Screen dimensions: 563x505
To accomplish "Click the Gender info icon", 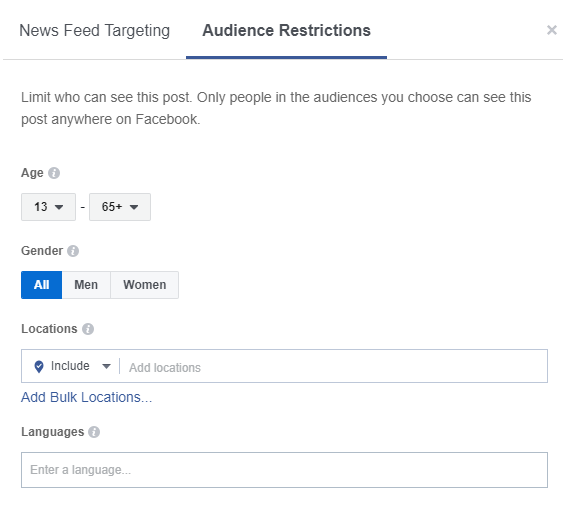I will point(73,251).
